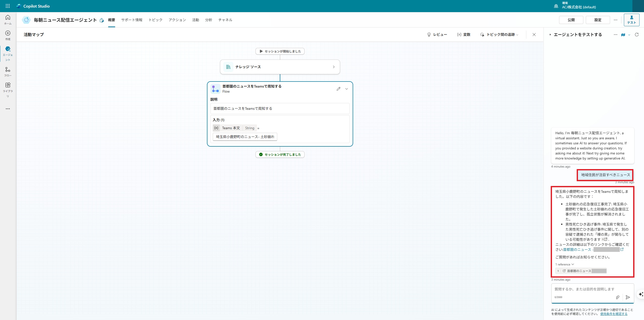
Task: Open the Copilot sparkle floating icon
Action: coord(640,294)
